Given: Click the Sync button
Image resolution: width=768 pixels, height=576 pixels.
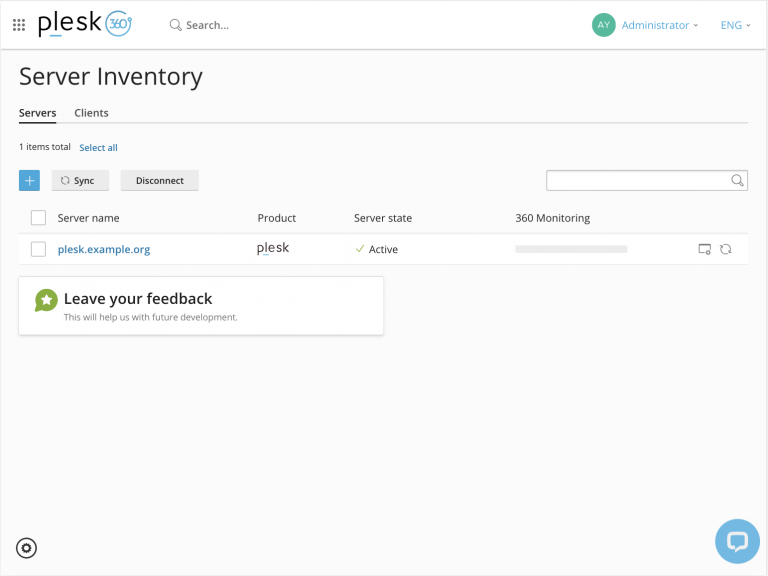Looking at the screenshot, I should (80, 181).
